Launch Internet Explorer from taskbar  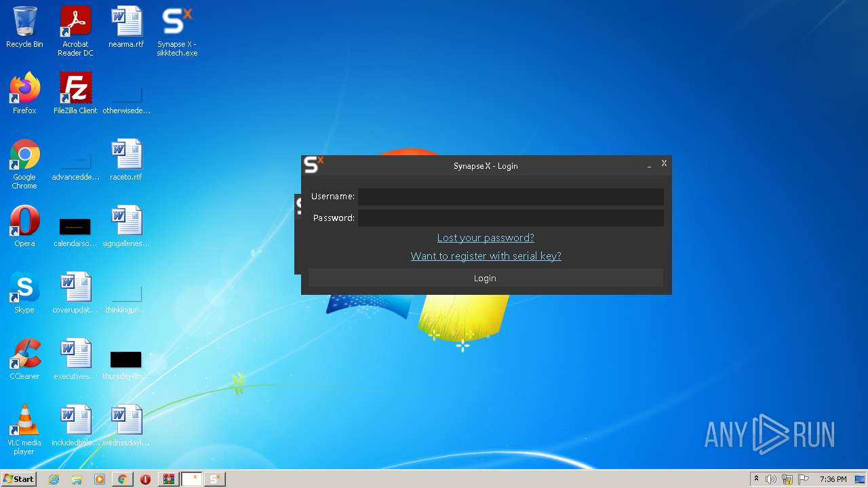point(54,479)
